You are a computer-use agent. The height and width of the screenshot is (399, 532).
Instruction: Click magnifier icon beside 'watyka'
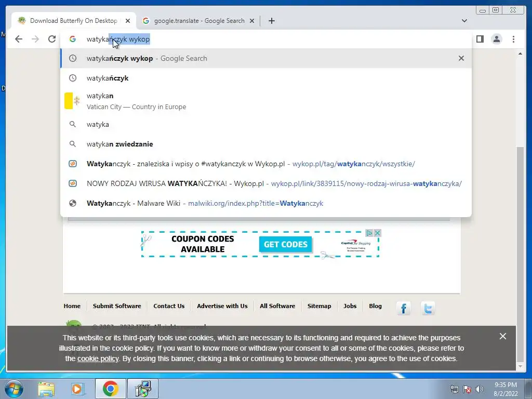tap(73, 124)
